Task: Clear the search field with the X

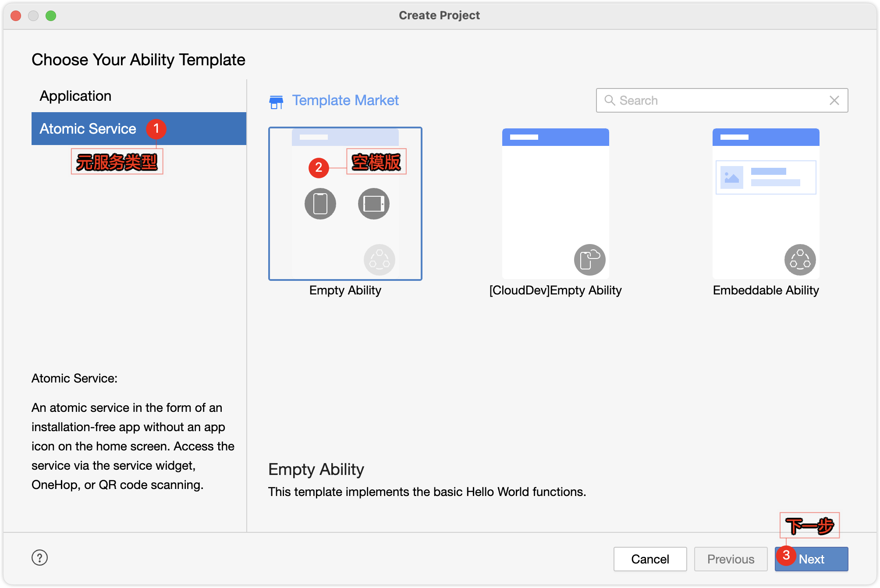Action: 834,100
